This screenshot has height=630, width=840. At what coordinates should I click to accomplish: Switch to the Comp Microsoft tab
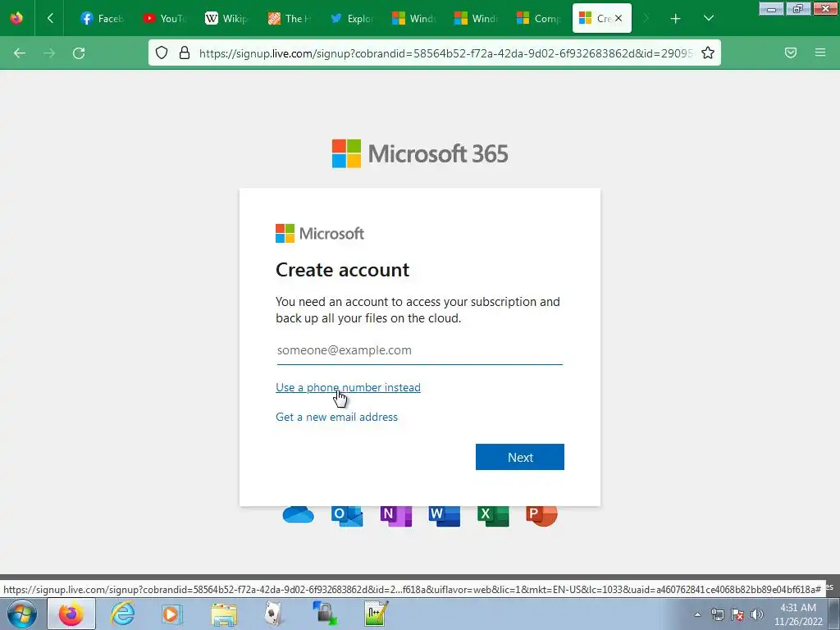(x=538, y=18)
